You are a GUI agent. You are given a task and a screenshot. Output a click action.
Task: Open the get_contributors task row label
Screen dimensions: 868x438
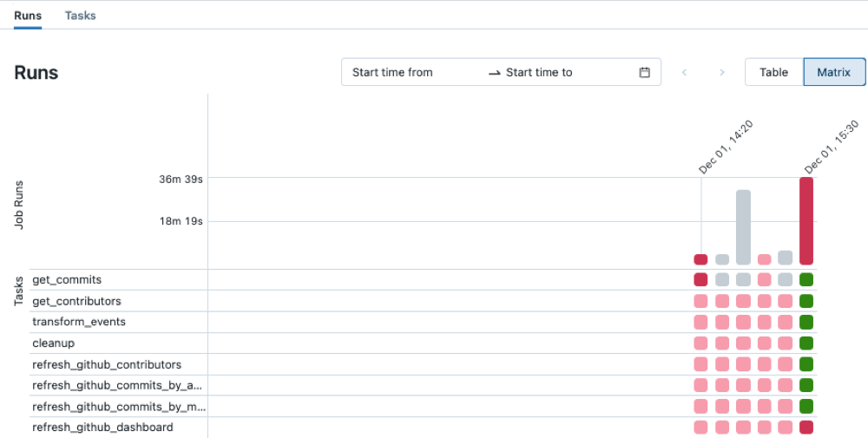(x=76, y=301)
